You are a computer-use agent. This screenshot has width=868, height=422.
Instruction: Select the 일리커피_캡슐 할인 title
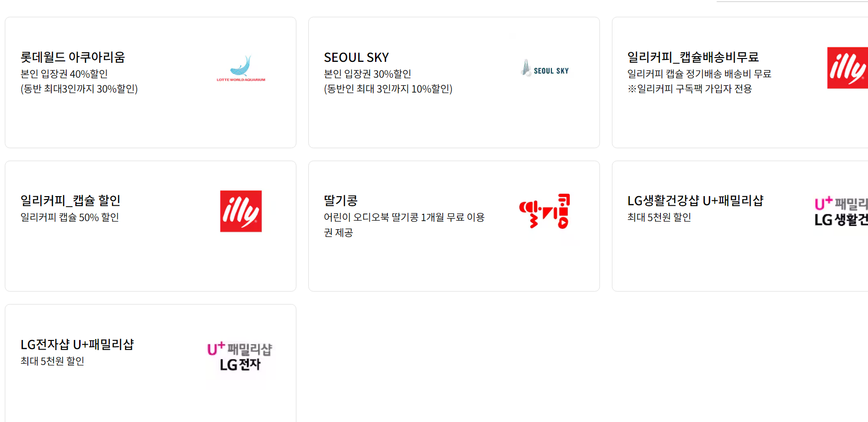pos(70,200)
